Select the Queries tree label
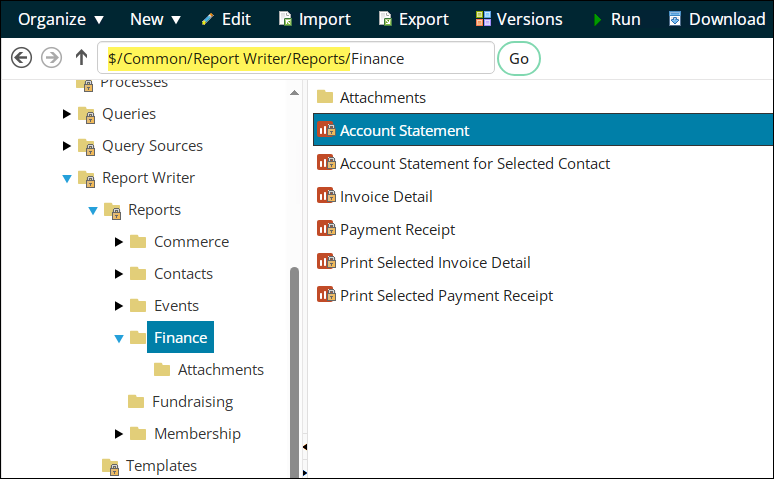Image resolution: width=774 pixels, height=479 pixels. point(129,114)
